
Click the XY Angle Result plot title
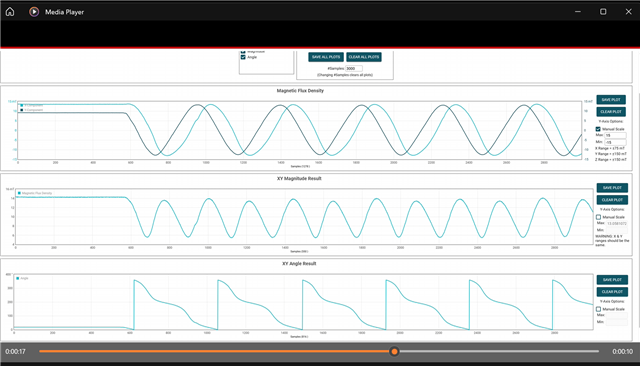[299, 264]
